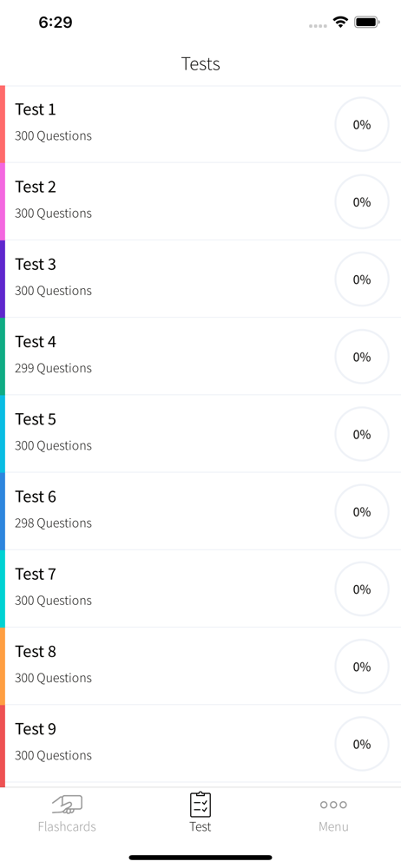The width and height of the screenshot is (401, 868).
Task: Switch to the Flashcards tab label
Action: (67, 826)
